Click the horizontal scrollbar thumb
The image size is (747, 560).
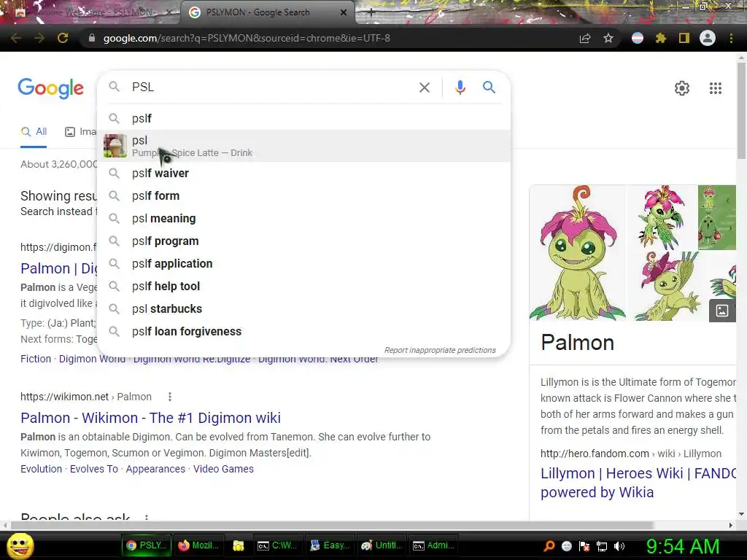pos(332,525)
